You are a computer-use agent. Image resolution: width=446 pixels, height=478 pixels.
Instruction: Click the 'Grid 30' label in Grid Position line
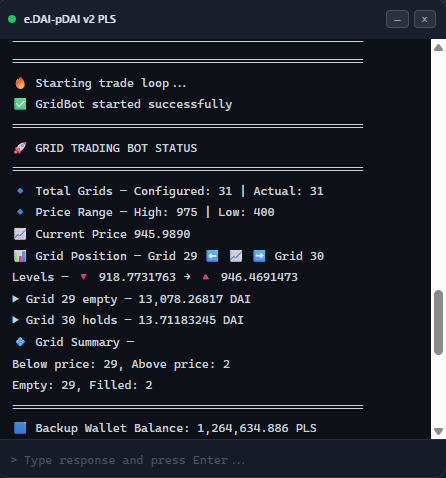click(x=299, y=256)
